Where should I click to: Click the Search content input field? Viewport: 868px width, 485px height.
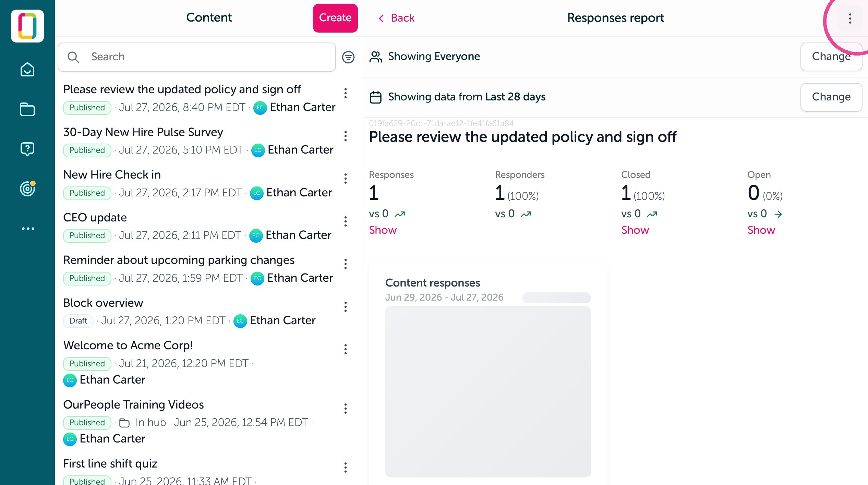pos(197,57)
